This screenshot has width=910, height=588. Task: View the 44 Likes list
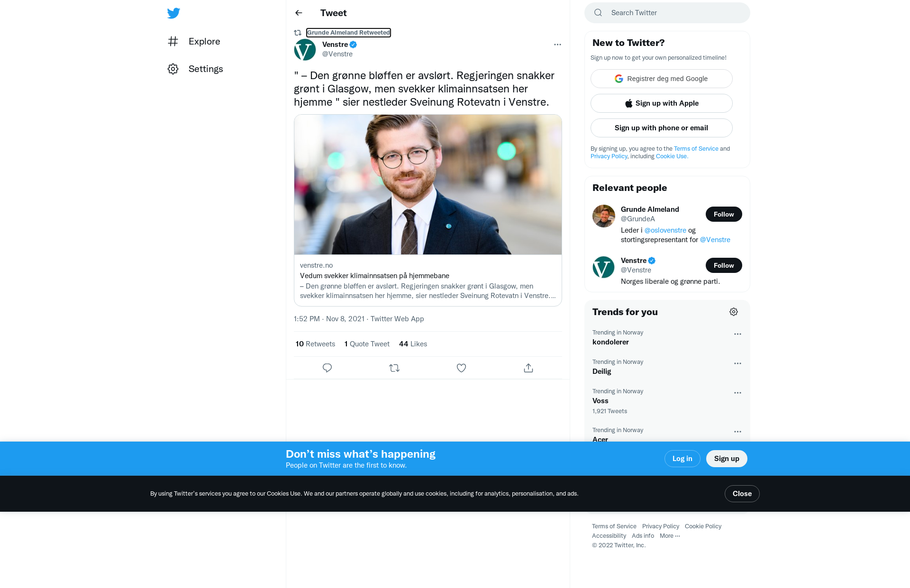pyautogui.click(x=413, y=344)
